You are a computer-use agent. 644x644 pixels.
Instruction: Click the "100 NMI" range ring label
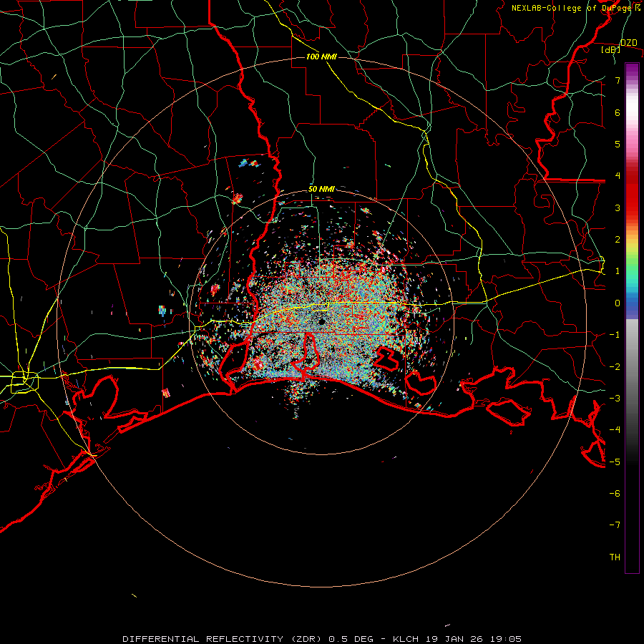point(321,57)
